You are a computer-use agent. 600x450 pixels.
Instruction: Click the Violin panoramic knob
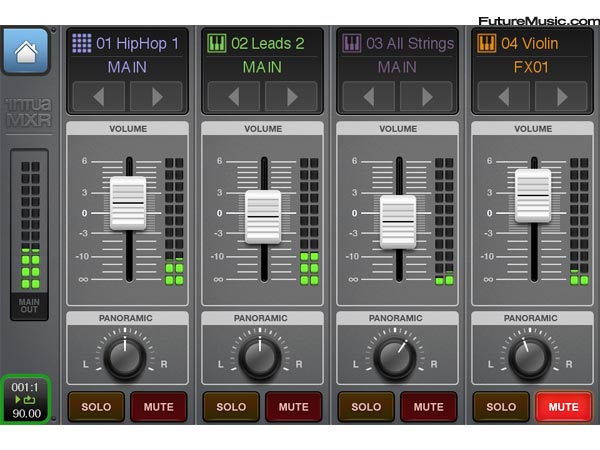[530, 357]
